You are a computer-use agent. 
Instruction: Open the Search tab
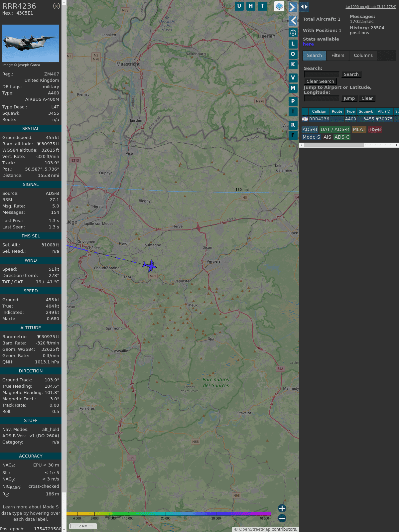coord(315,56)
